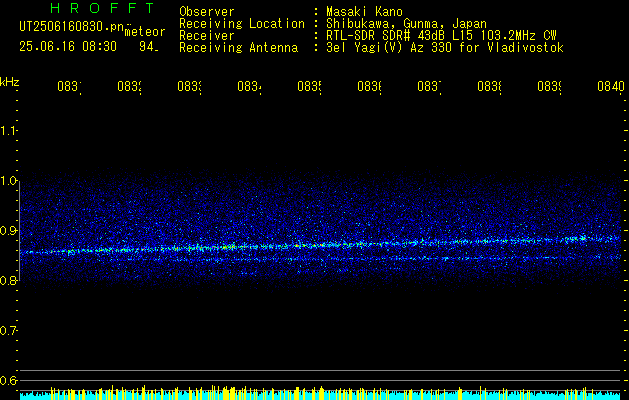Click the cyan and yellow signal level graph
This screenshot has height=400, width=629.
[320, 393]
